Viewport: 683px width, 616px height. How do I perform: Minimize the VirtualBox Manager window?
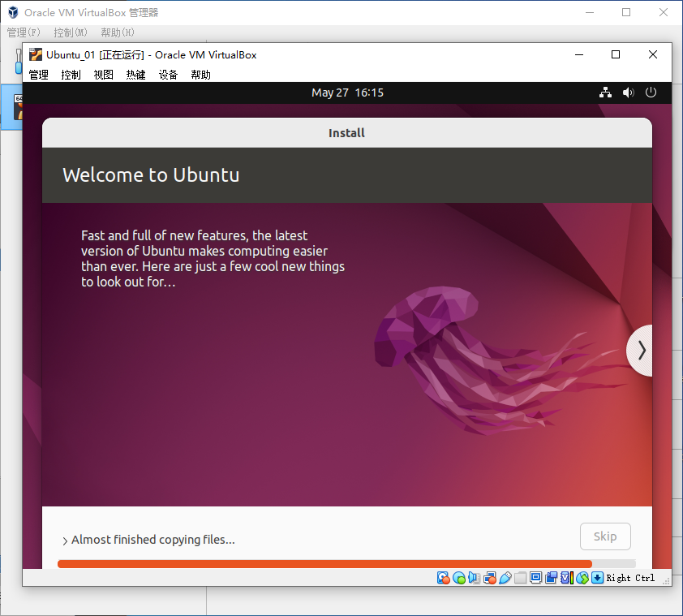(590, 13)
